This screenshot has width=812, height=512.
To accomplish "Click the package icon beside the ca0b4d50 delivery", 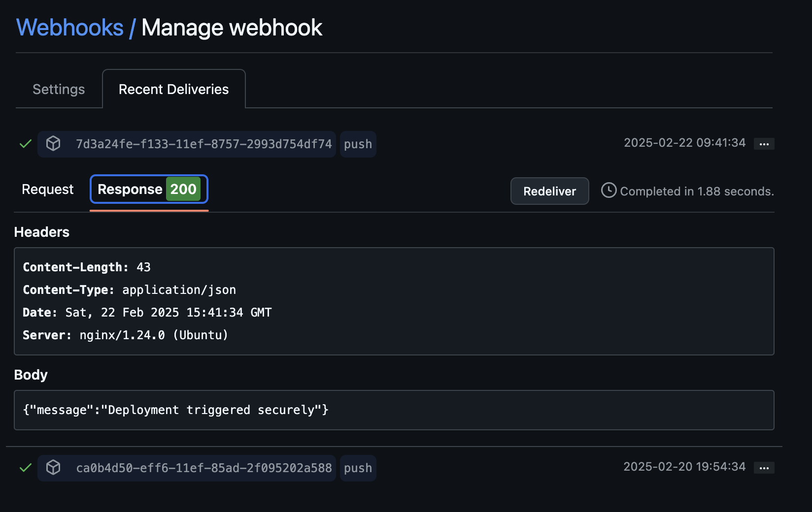I will (54, 468).
